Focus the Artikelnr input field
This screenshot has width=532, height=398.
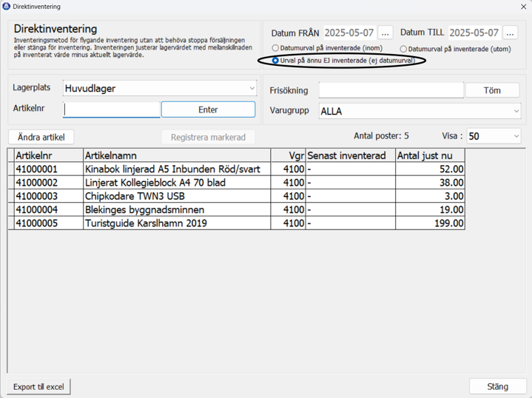coord(111,109)
